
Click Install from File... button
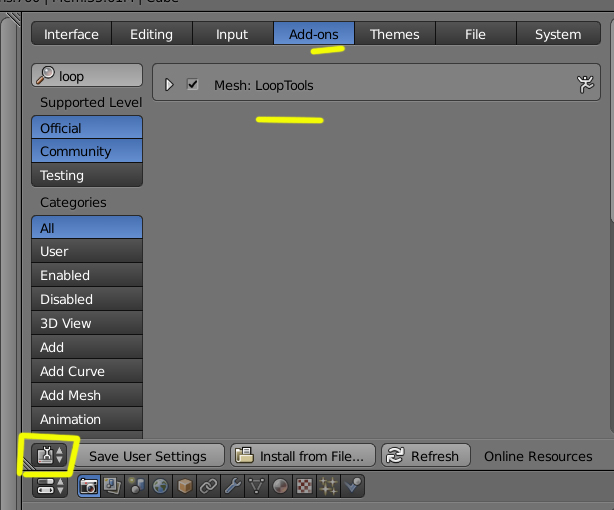coord(303,456)
